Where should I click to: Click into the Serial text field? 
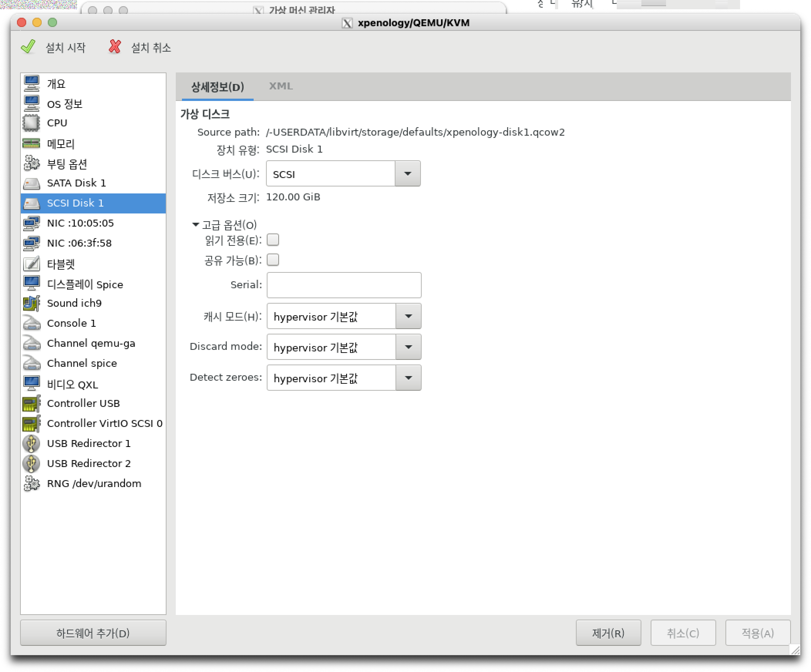(x=344, y=285)
